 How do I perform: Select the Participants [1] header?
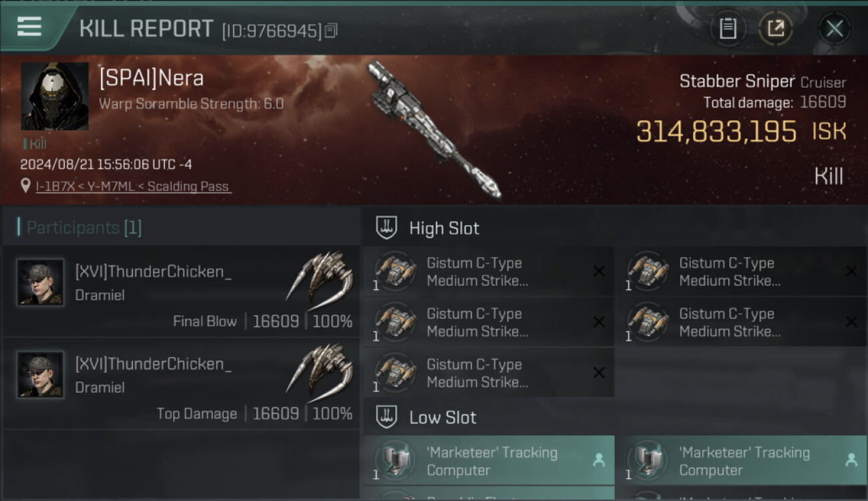pos(84,228)
